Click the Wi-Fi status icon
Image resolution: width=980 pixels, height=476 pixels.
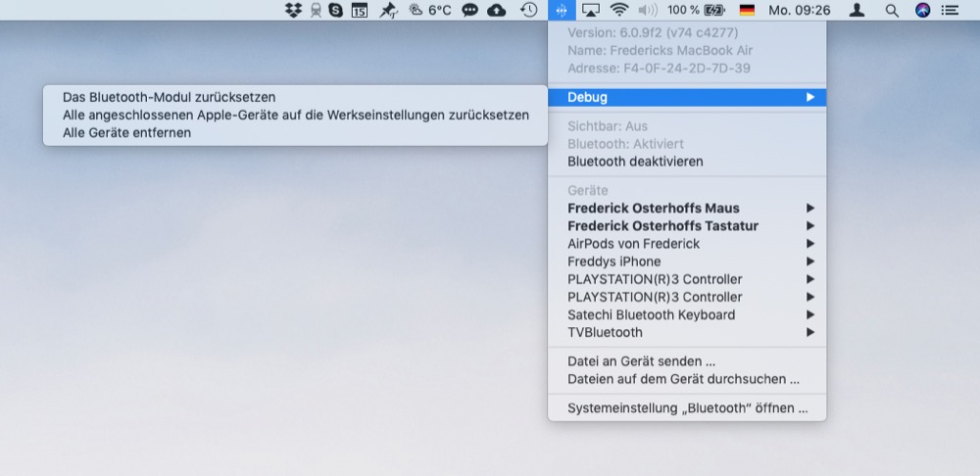(618, 10)
